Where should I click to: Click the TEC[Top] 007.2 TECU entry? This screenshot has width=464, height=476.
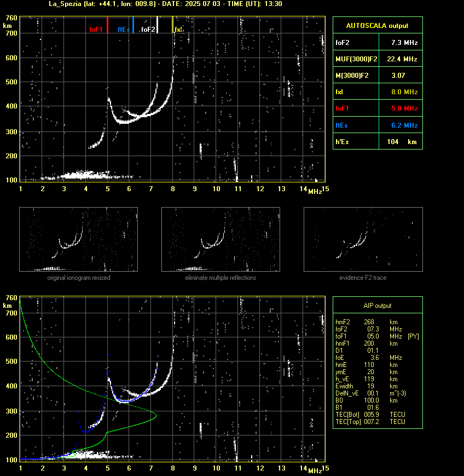tap(370, 422)
